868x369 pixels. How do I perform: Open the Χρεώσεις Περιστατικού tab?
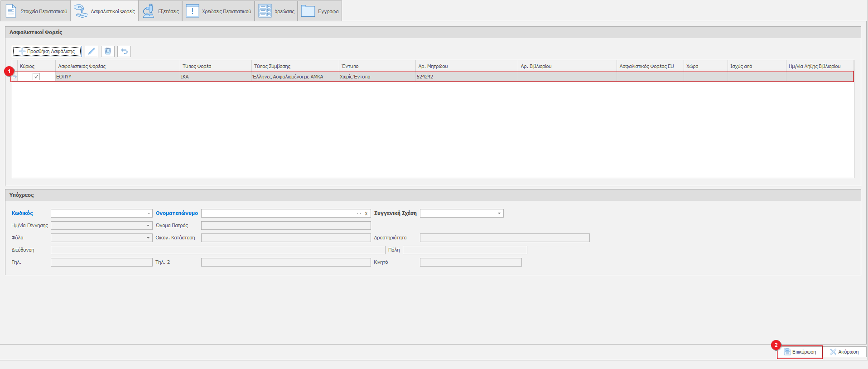pos(219,11)
